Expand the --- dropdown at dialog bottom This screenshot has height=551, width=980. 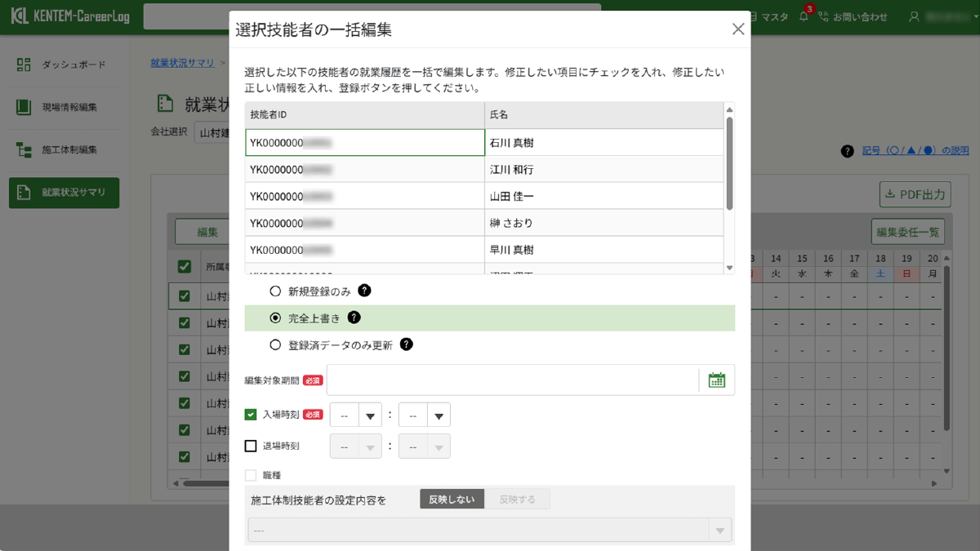coord(719,530)
